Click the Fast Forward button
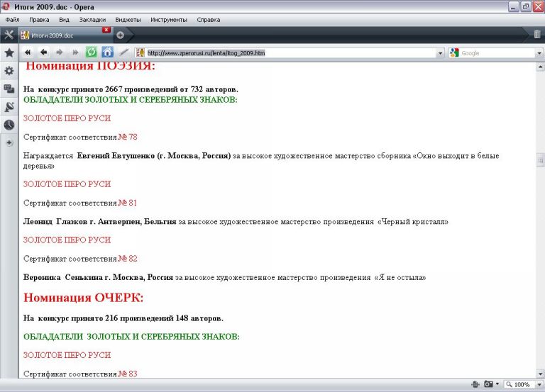Screen dimensions: 545x392 click(x=75, y=52)
